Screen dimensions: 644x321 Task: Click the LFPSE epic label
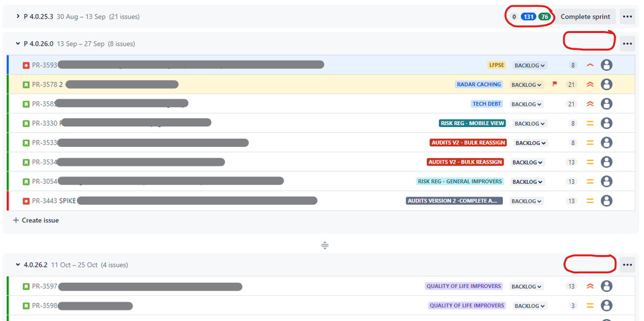pos(496,65)
